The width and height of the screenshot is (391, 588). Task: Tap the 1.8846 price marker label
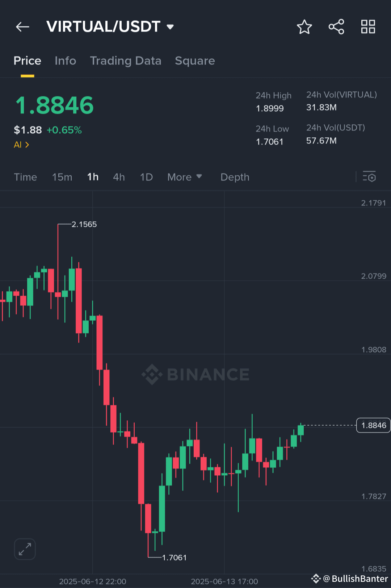point(373,425)
